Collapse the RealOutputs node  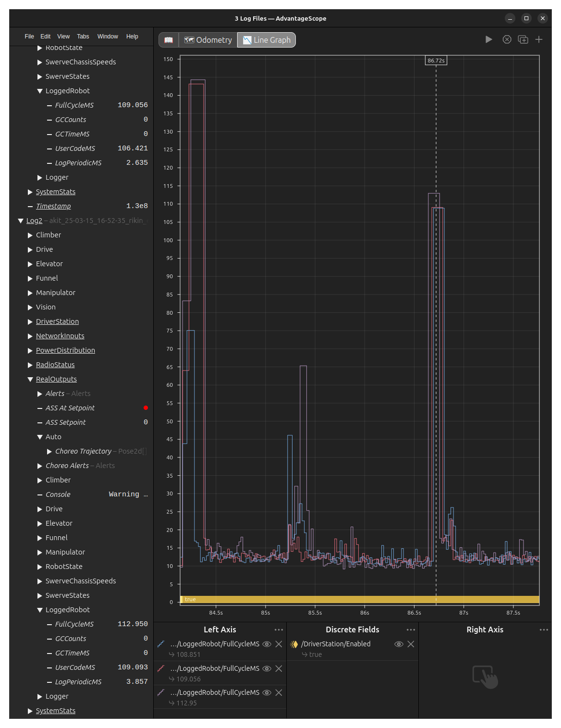[x=30, y=379]
